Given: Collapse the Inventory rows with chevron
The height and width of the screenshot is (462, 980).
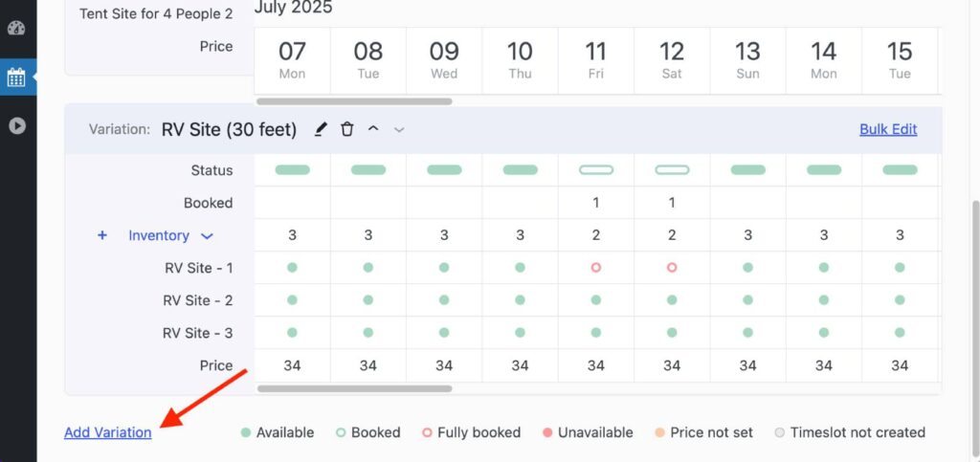Looking at the screenshot, I should click(207, 236).
